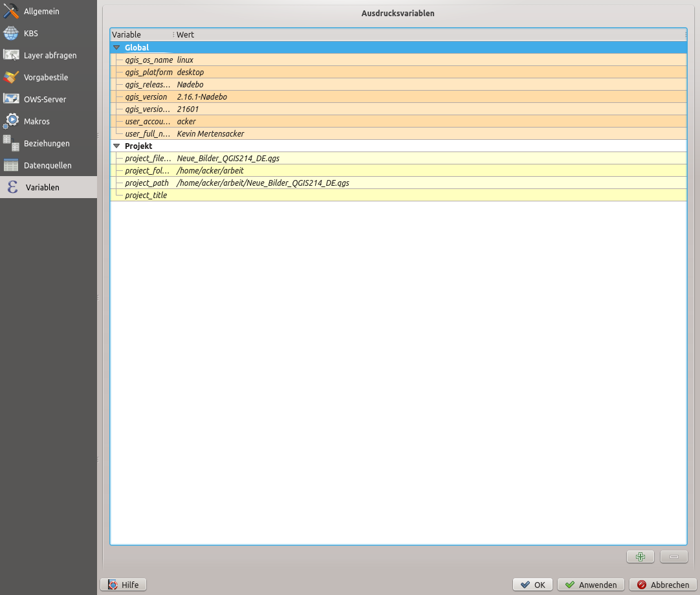Open the Datenquellen table icon
This screenshot has width=700, height=595.
pos(12,165)
